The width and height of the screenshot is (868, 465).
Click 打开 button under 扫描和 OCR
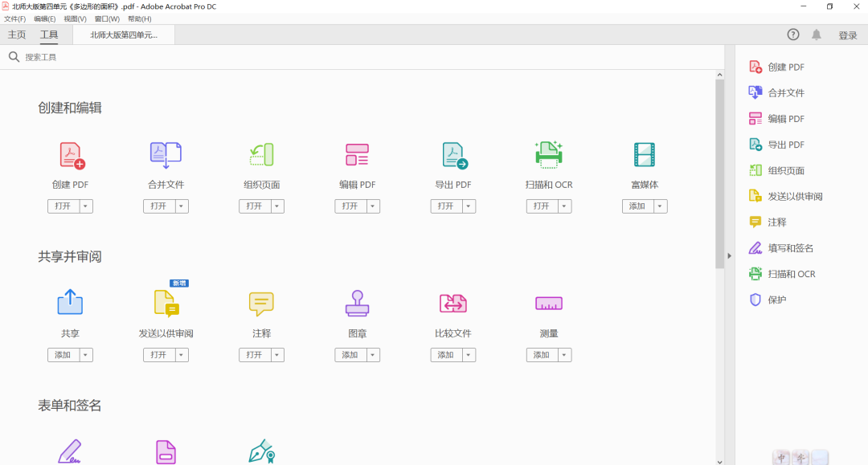click(542, 206)
